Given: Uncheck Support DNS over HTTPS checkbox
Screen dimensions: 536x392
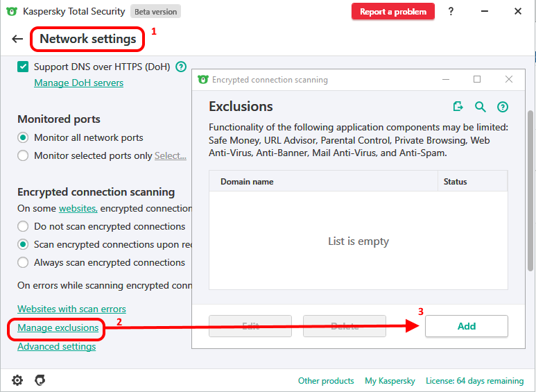Looking at the screenshot, I should 23,67.
